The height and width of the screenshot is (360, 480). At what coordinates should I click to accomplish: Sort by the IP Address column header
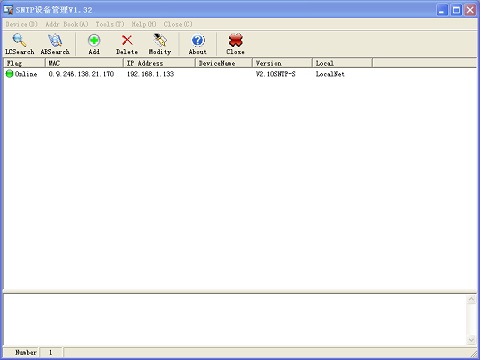pyautogui.click(x=159, y=63)
